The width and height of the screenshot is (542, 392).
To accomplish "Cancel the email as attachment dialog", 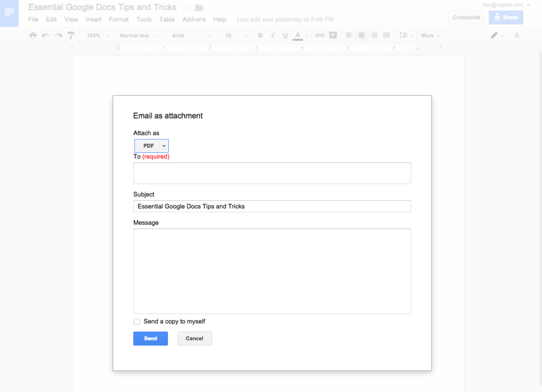I will coord(194,338).
